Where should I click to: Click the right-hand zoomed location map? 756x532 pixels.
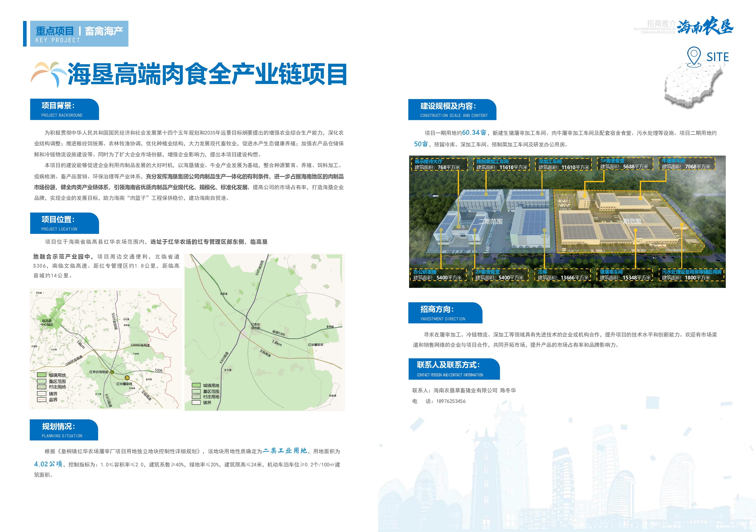pyautogui.click(x=264, y=332)
